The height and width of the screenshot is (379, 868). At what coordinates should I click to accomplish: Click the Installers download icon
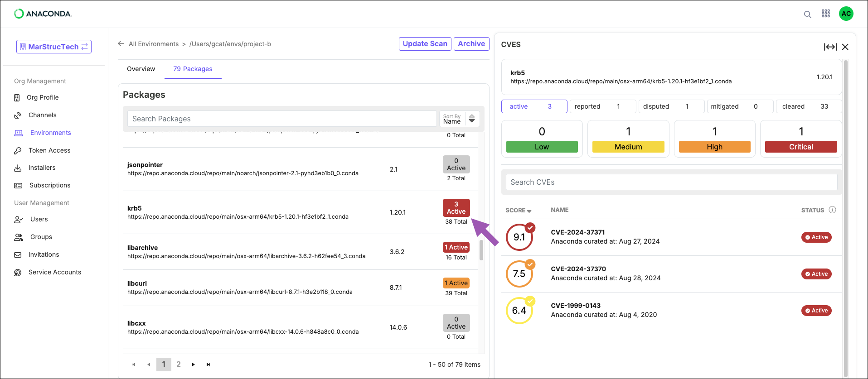click(18, 168)
